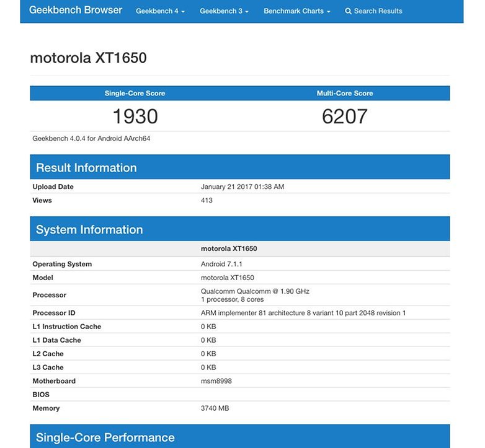Select the L2 Cache 0 KB value
Image resolution: width=485 pixels, height=448 pixels.
(x=208, y=354)
